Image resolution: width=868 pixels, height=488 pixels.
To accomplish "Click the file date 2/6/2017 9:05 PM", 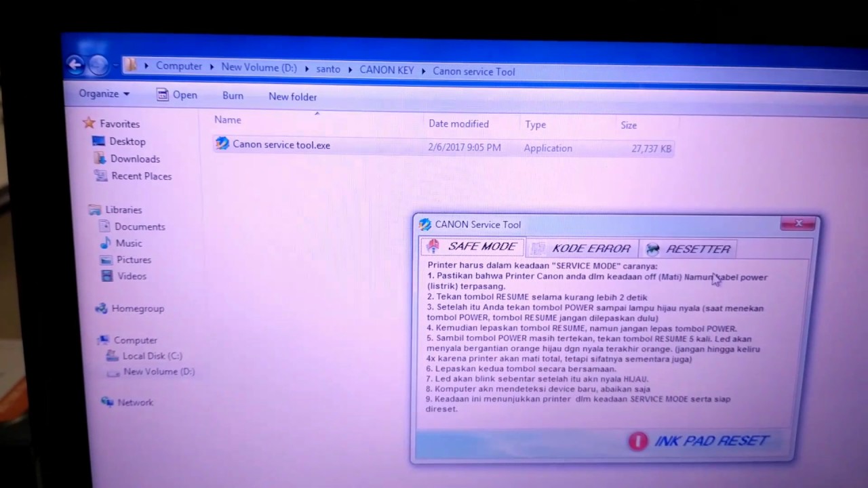I will (465, 147).
